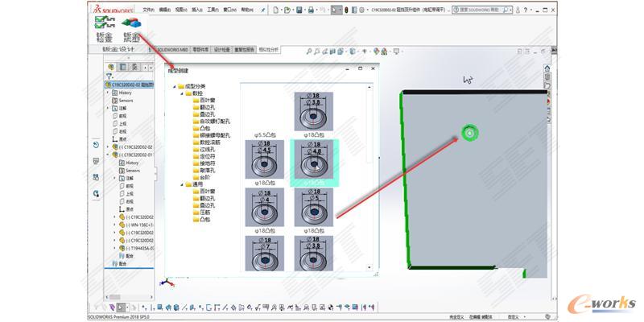Click the user login icon
This screenshot has width=644, height=322.
518,10
